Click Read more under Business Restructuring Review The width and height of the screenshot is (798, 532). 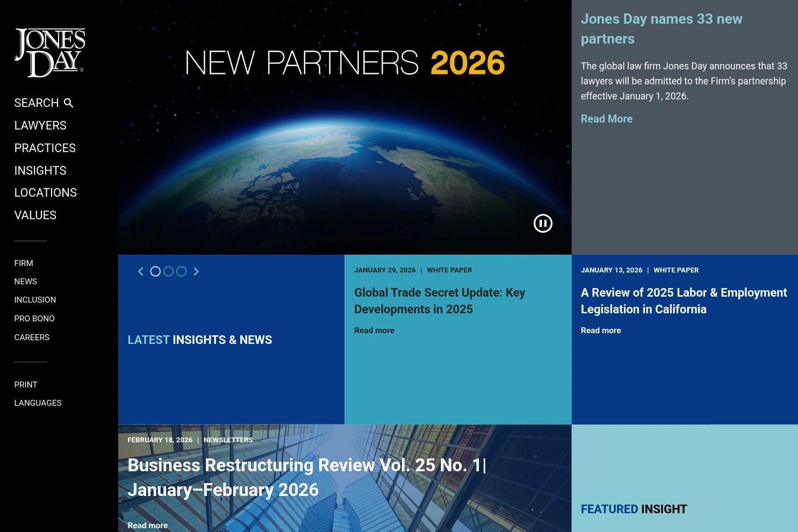click(147, 526)
